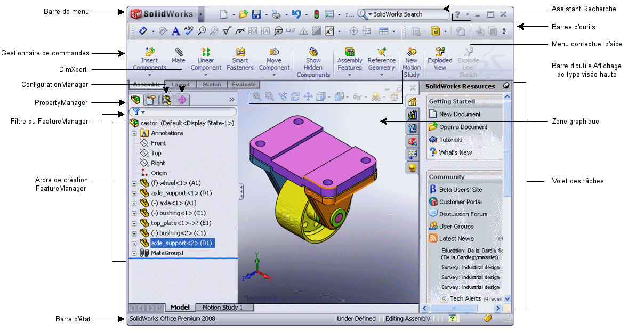Select the Front plane in tree
The image size is (644, 331).
(x=158, y=143)
